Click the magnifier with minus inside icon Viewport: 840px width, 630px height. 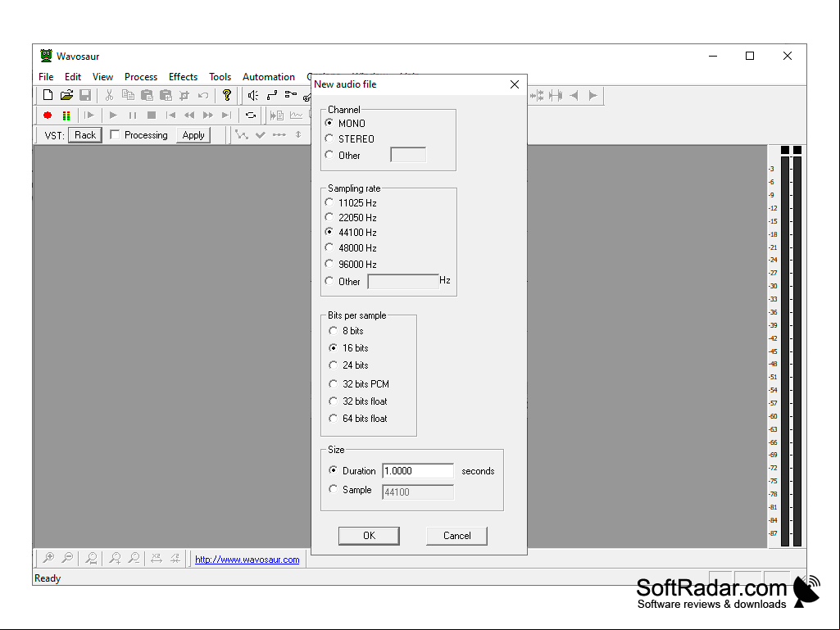pyautogui.click(x=67, y=558)
